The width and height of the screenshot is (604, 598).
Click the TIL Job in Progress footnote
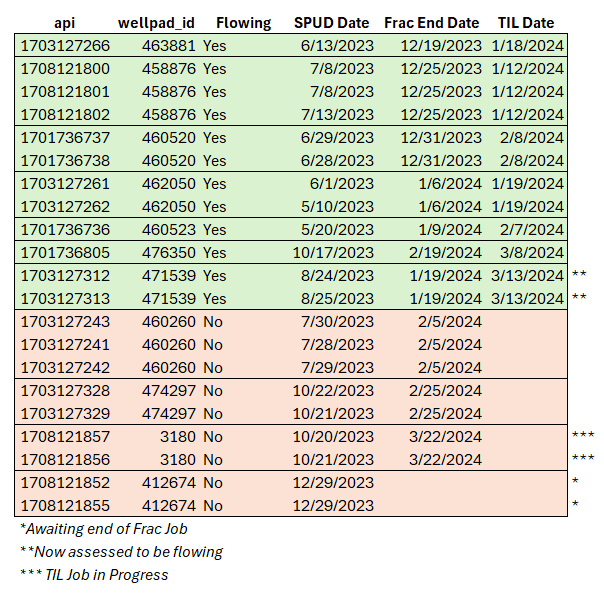pyautogui.click(x=94, y=575)
